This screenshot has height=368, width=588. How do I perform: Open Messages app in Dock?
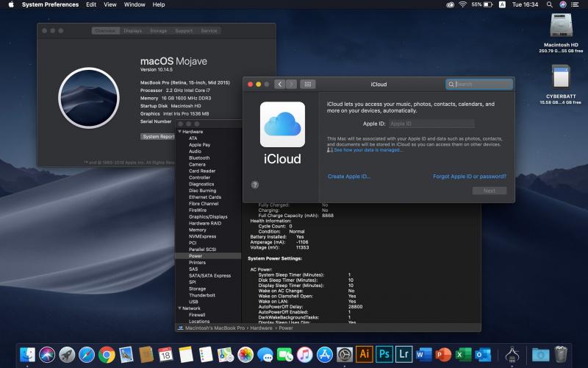pyautogui.click(x=265, y=355)
